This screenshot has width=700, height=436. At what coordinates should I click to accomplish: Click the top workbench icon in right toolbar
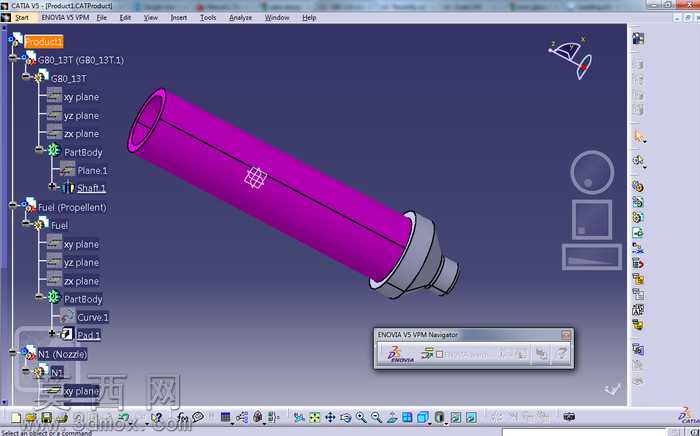[x=638, y=39]
